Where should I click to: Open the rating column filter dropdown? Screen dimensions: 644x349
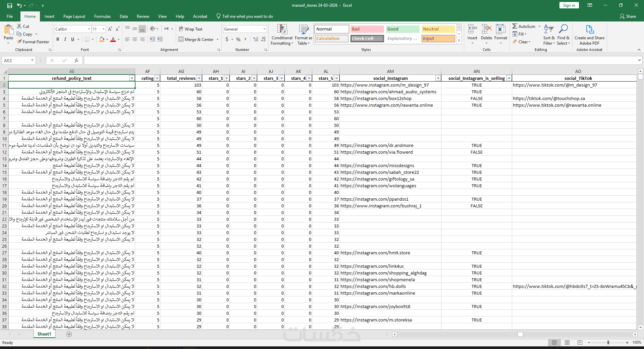coord(157,79)
